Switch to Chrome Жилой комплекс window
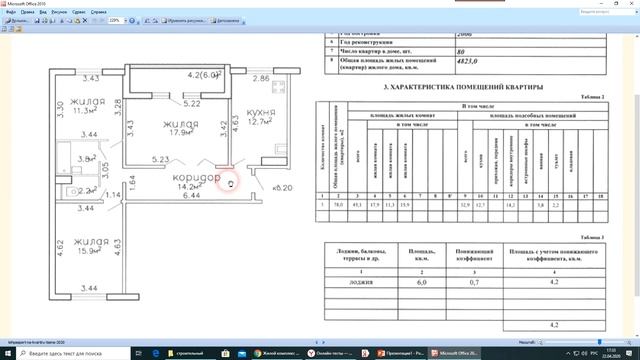The image size is (640, 360). pos(277,353)
